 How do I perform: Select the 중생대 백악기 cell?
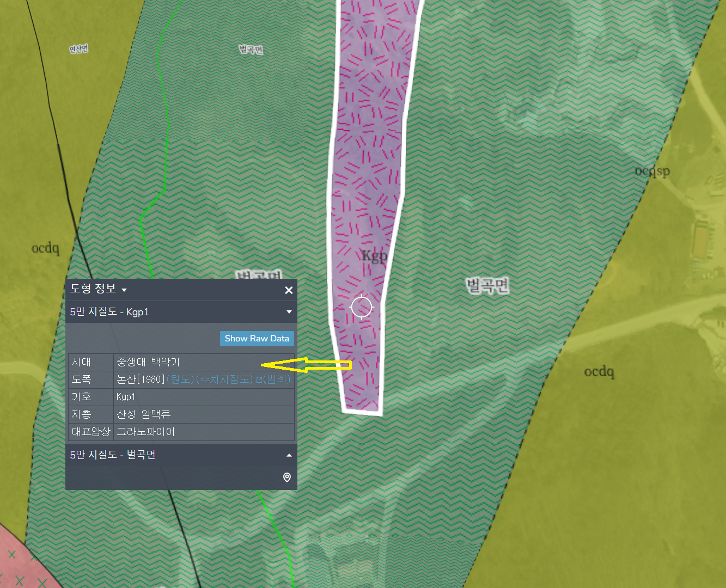[x=204, y=362]
